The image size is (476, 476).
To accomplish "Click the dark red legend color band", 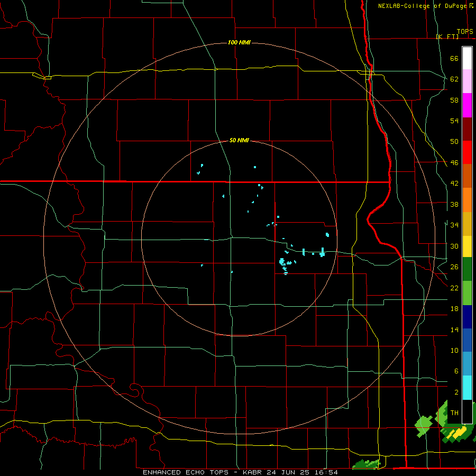I will [467, 129].
